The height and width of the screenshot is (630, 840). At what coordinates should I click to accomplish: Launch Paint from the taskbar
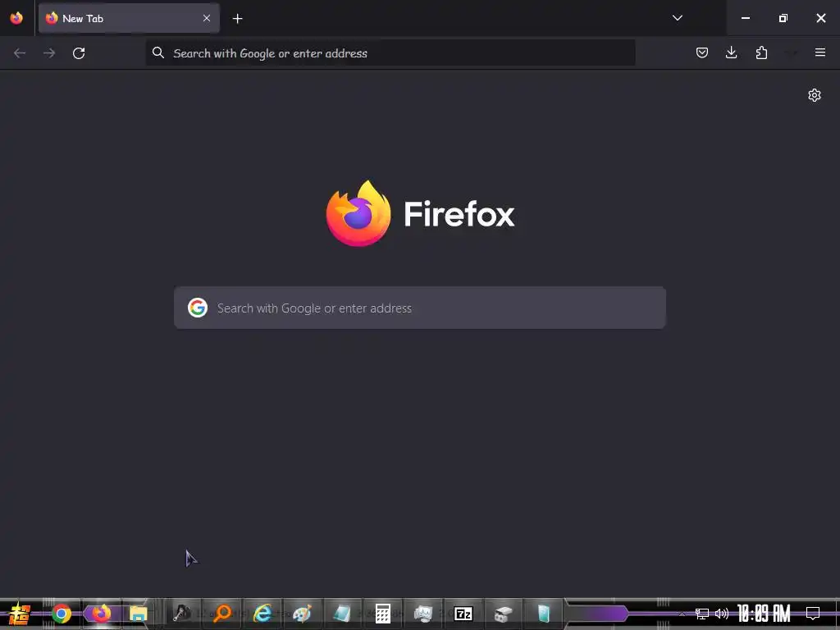click(302, 614)
